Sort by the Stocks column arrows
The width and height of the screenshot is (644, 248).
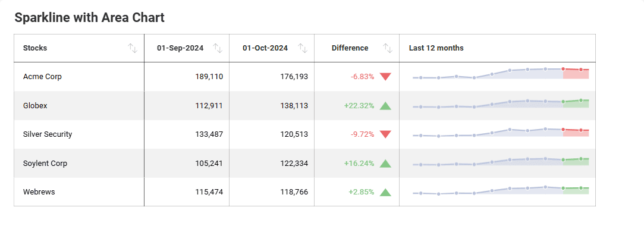[x=132, y=48]
